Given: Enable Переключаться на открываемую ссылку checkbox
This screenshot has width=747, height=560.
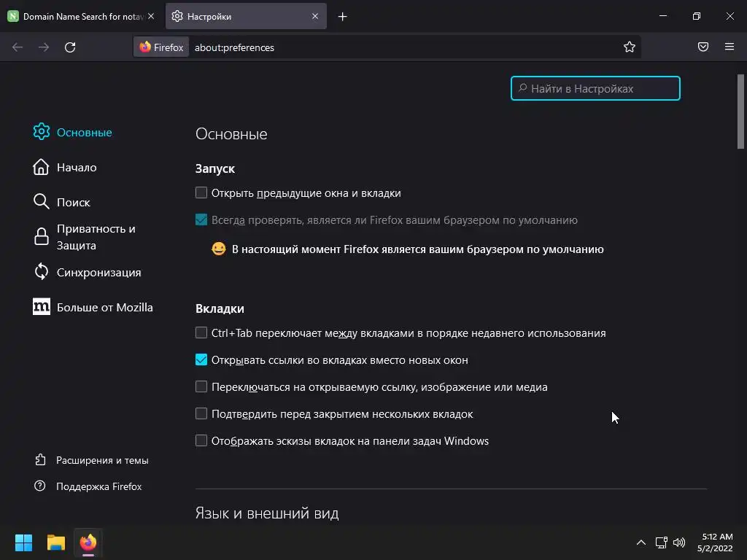Looking at the screenshot, I should click(x=201, y=386).
